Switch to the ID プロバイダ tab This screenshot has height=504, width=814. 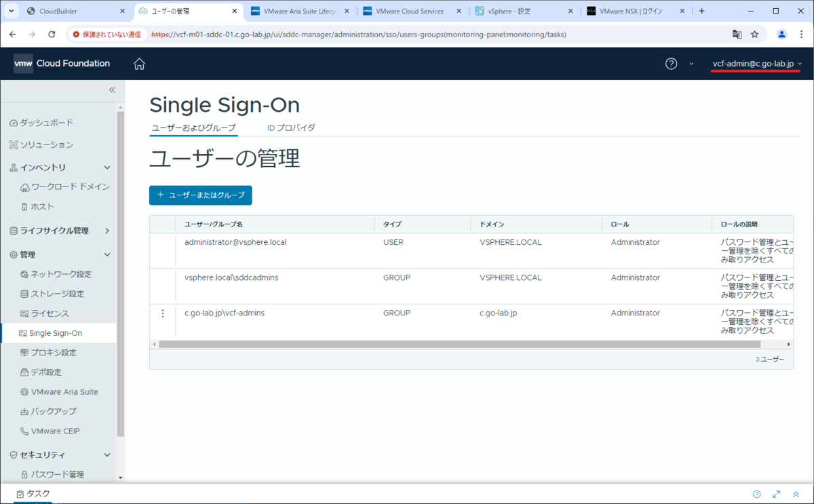pos(291,128)
